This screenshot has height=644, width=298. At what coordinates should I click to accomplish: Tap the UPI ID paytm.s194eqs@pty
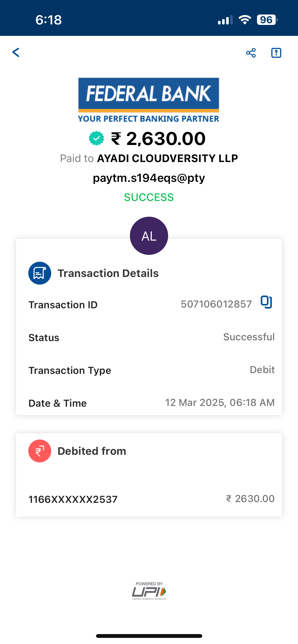point(149,178)
